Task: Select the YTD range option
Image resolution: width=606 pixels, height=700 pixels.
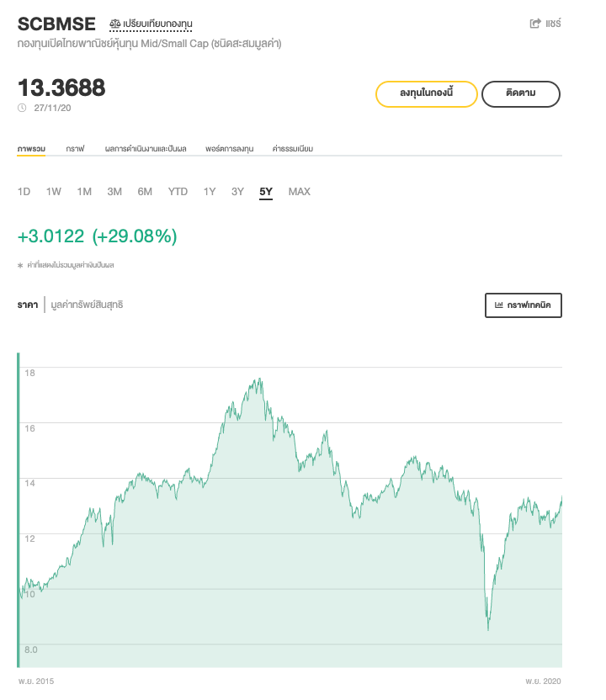Action: click(178, 192)
